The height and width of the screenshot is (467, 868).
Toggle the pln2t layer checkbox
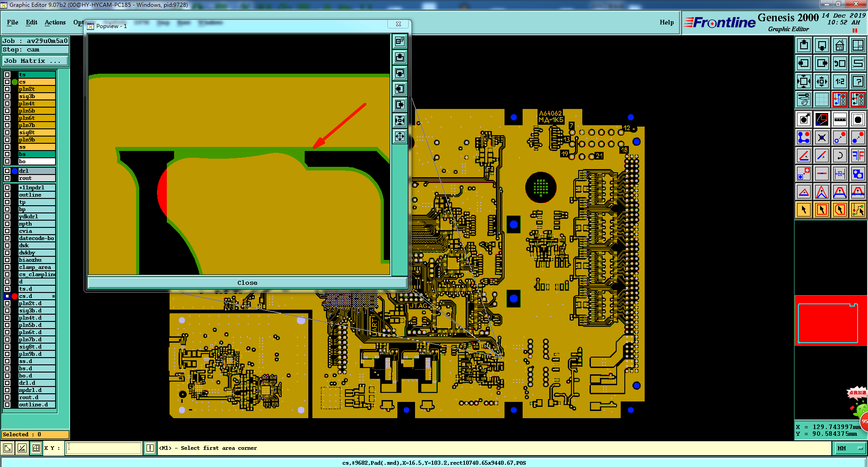click(7, 89)
